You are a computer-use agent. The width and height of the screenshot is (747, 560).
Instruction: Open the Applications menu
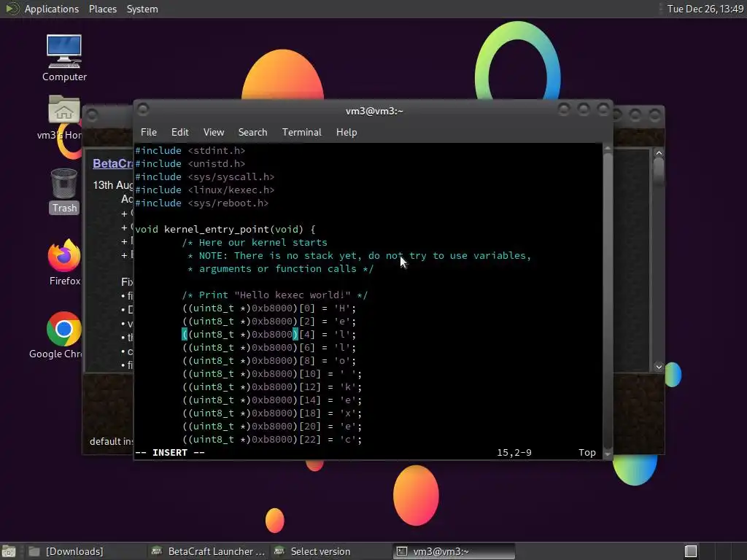52,9
